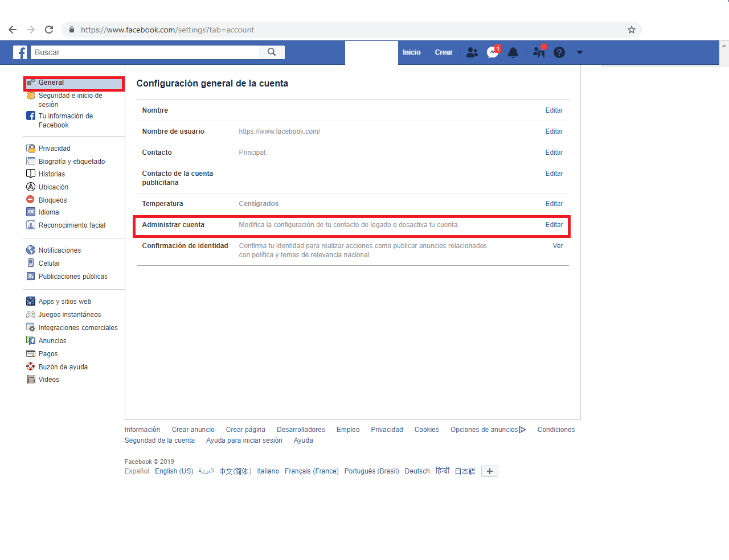Click Editar in the Contacto row
This screenshot has width=729, height=560.
(x=554, y=153)
